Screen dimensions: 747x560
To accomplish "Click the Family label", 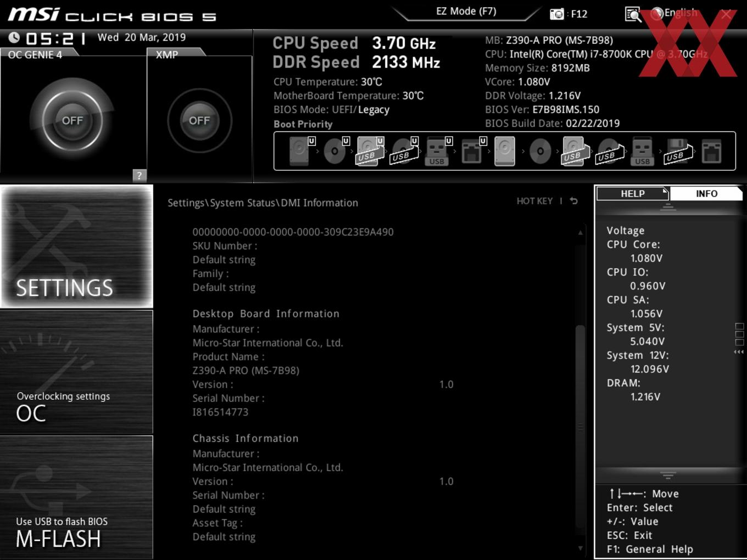I will [x=210, y=273].
